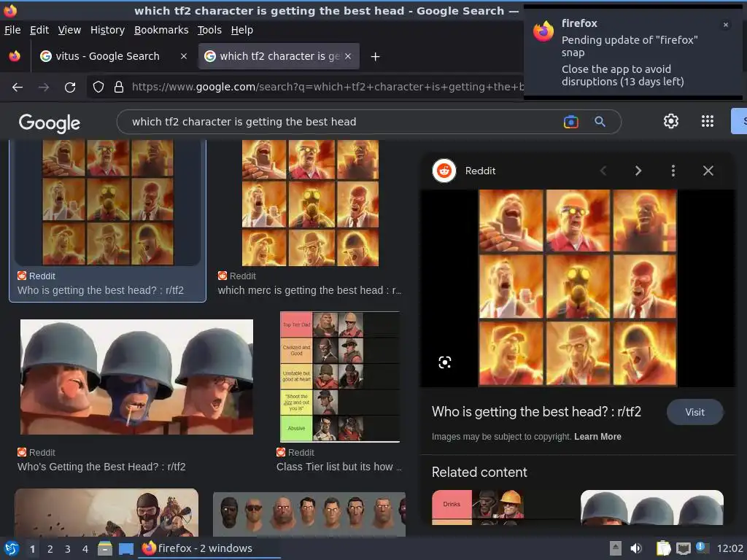Open 'Who's Getting the Best Head?' result
Screen dimensions: 747x560
(x=101, y=467)
